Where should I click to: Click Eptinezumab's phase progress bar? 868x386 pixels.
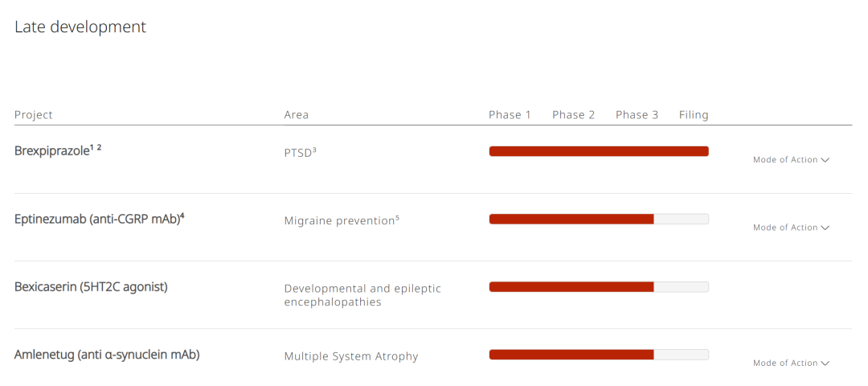point(599,219)
